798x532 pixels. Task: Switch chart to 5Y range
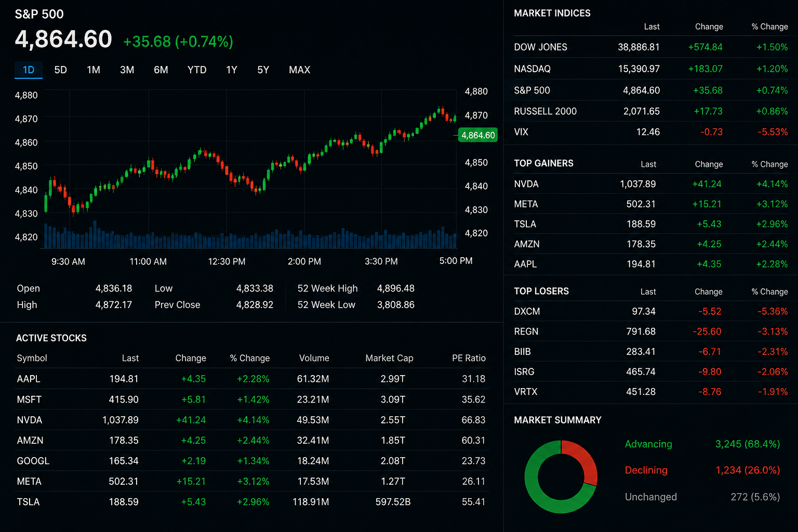click(x=263, y=70)
